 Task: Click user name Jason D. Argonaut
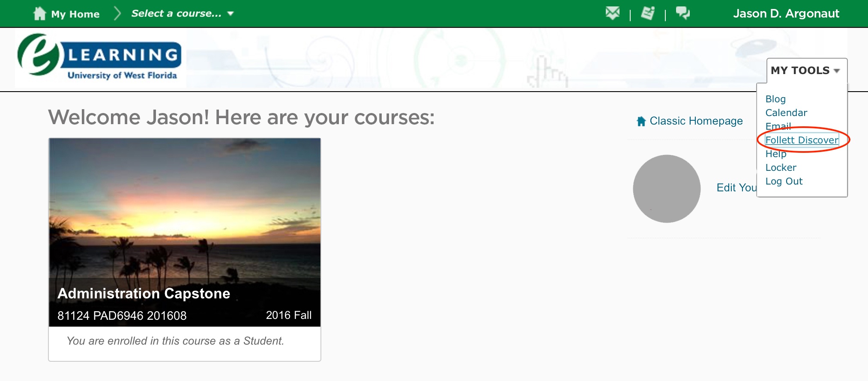(786, 14)
